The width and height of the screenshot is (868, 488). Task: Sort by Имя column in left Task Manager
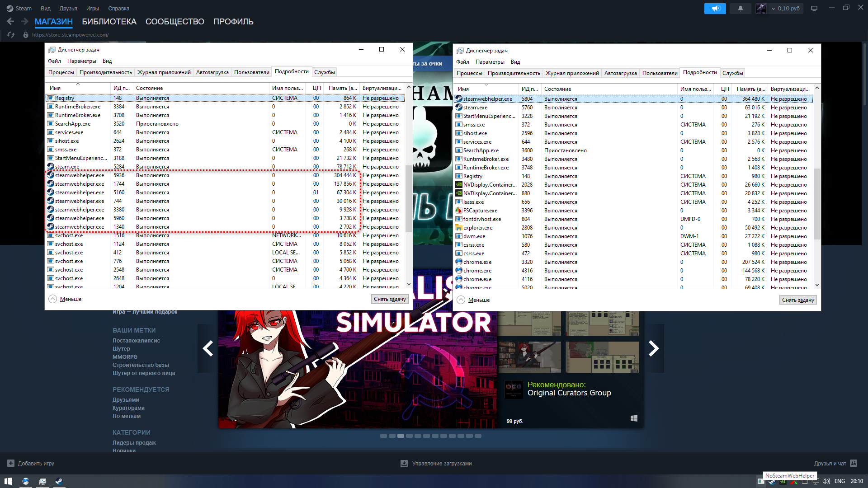coord(78,88)
